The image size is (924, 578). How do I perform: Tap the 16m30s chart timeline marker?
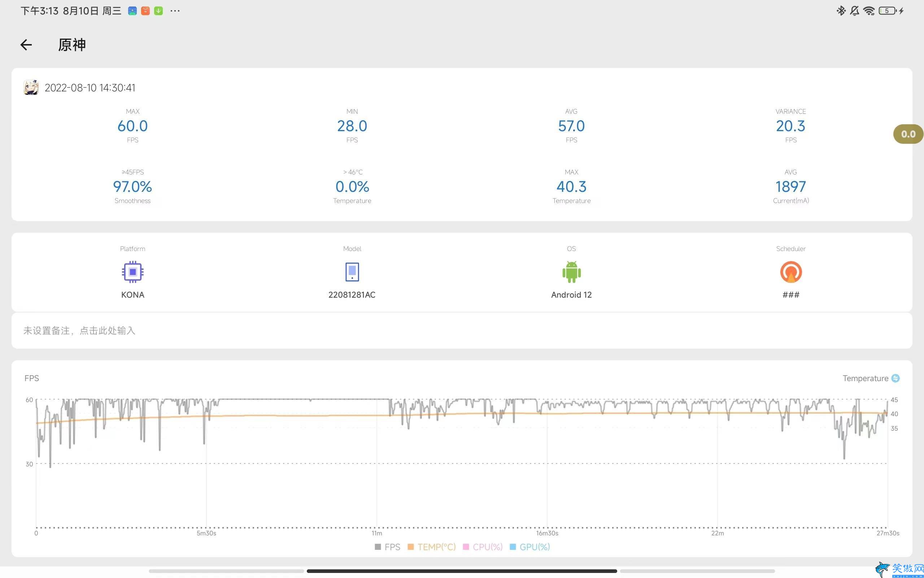pos(547,533)
